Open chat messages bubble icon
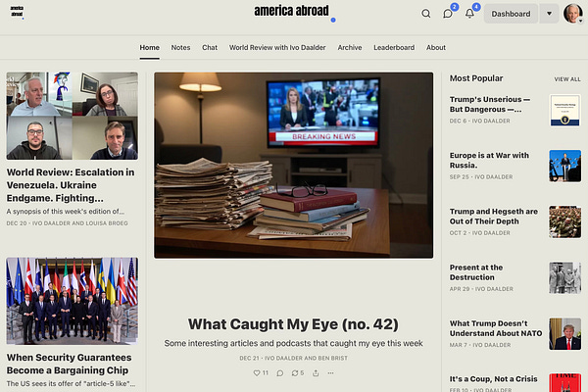The height and width of the screenshot is (392, 588). (x=448, y=14)
